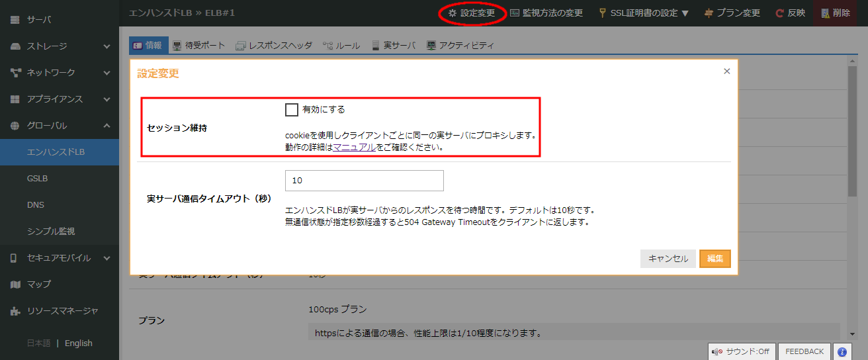Click the key icon for SSL証明書の設定

coord(602,13)
